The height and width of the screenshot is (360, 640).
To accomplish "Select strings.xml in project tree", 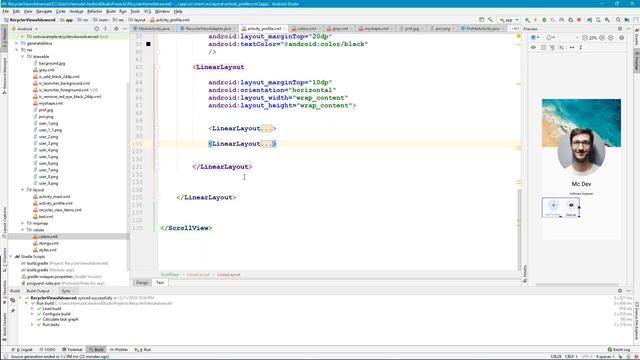I will [49, 243].
